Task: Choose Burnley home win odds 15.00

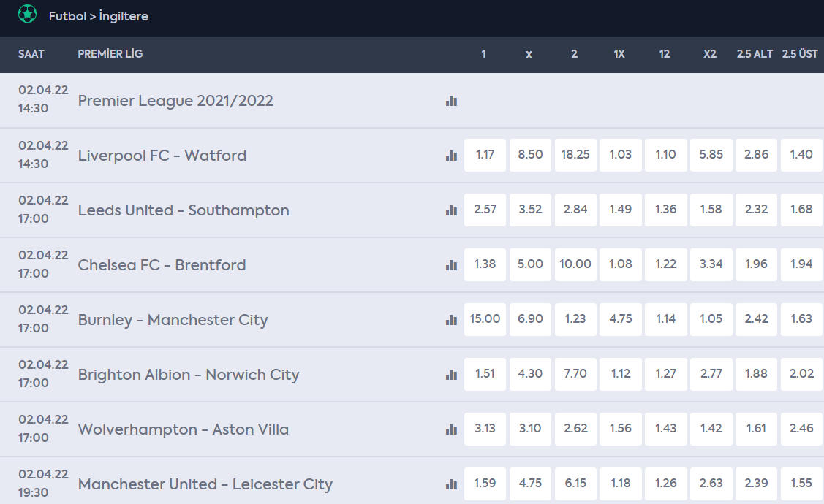Action: [485, 318]
